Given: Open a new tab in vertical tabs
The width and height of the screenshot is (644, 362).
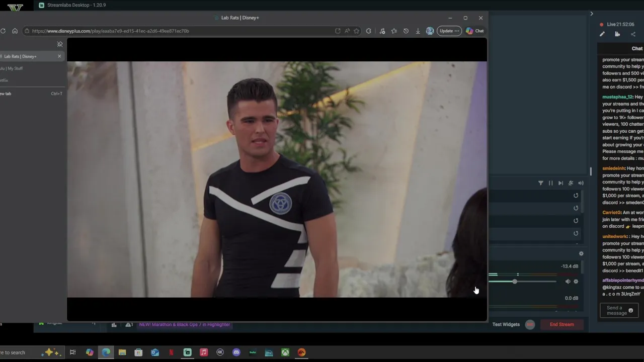Looking at the screenshot, I should [30, 94].
